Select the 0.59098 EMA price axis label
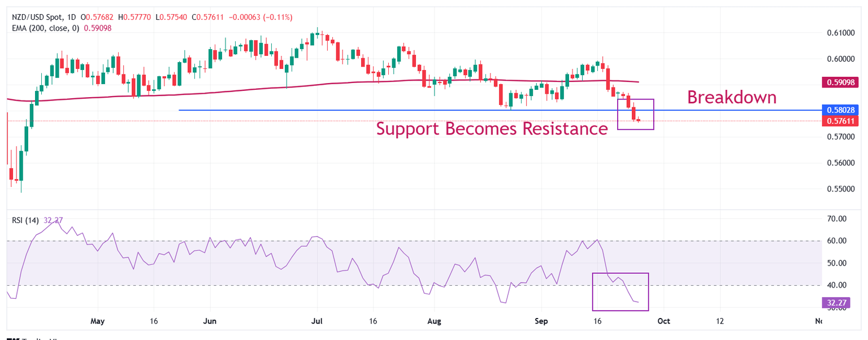The height and width of the screenshot is (340, 868). [839, 82]
